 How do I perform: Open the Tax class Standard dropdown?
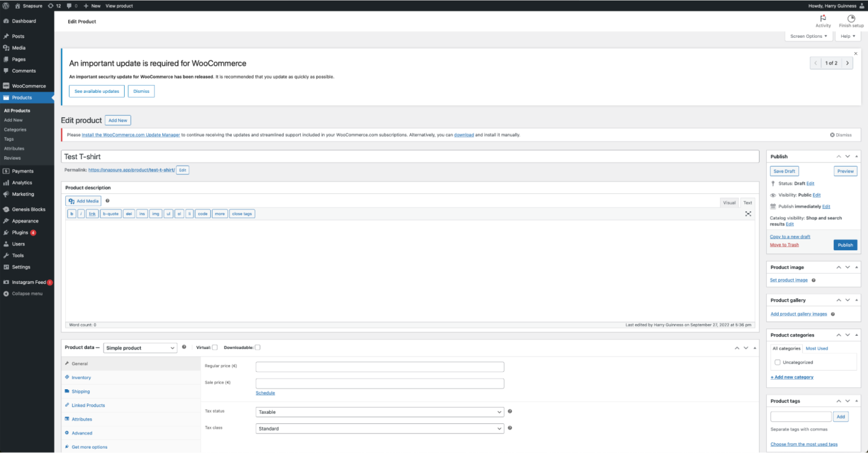(379, 429)
